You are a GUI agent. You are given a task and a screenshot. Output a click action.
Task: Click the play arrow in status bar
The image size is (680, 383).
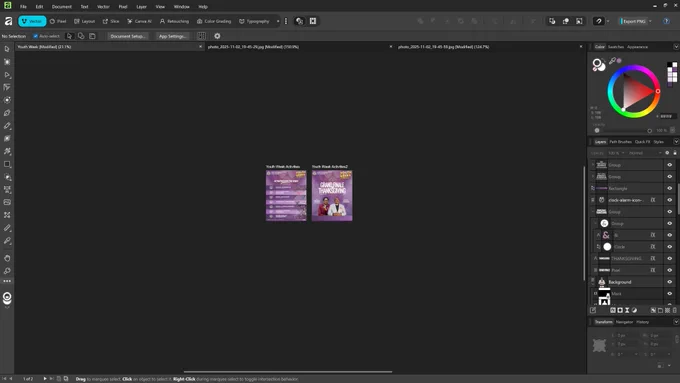tap(45, 379)
